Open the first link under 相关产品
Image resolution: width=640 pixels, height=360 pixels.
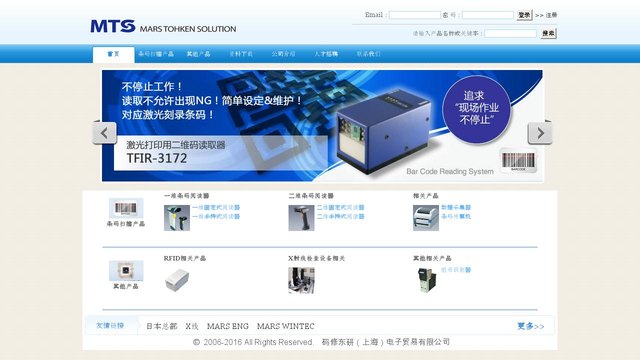456,208
